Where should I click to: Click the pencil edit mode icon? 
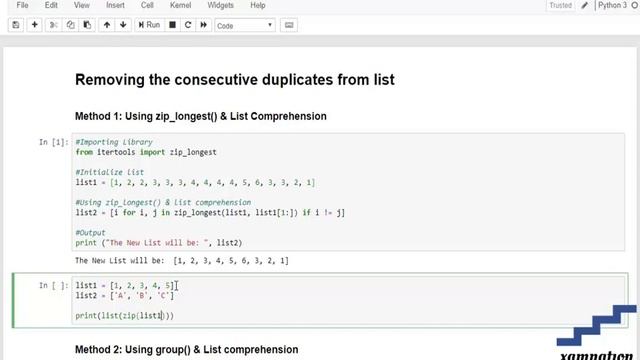coord(584,5)
